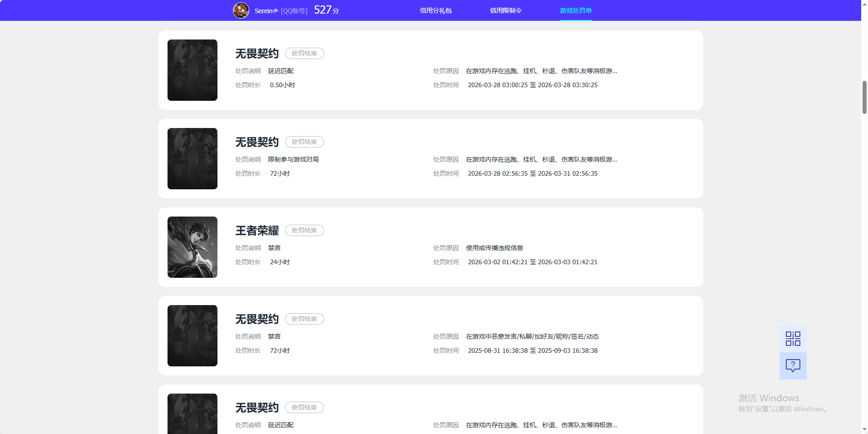Switch to 信用限制令 tab
Viewport: 868px width, 434px height.
(x=506, y=10)
